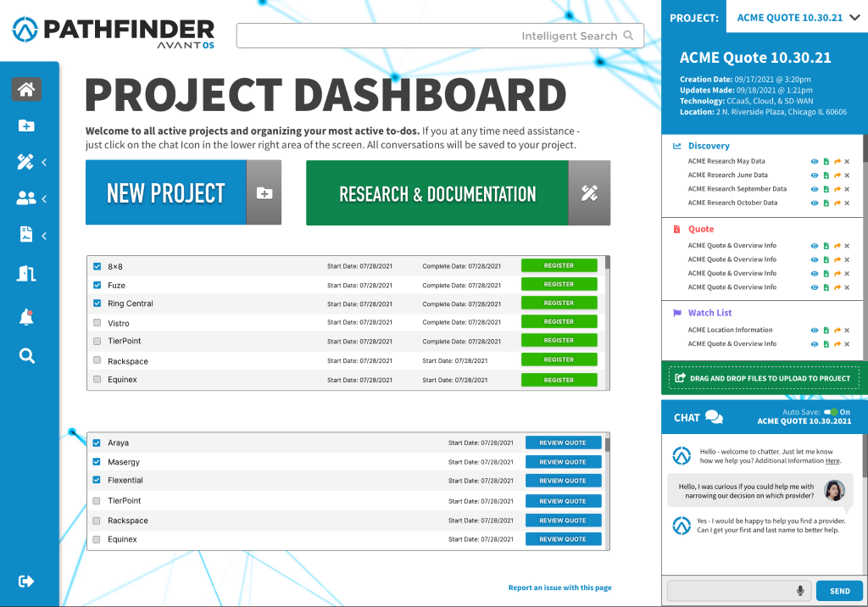Image resolution: width=868 pixels, height=607 pixels.
Task: Click the drag-and-drop upload area
Action: 764,378
